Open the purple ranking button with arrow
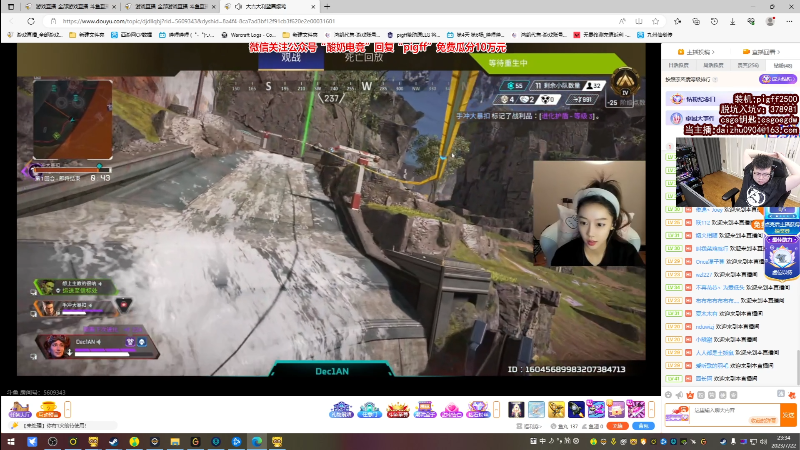The width and height of the screenshot is (800, 450). tap(778, 79)
